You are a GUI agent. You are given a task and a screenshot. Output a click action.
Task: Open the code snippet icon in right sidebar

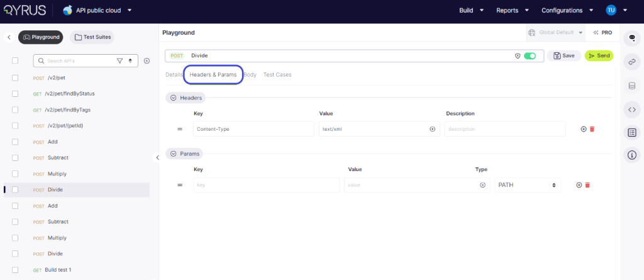pos(631,109)
